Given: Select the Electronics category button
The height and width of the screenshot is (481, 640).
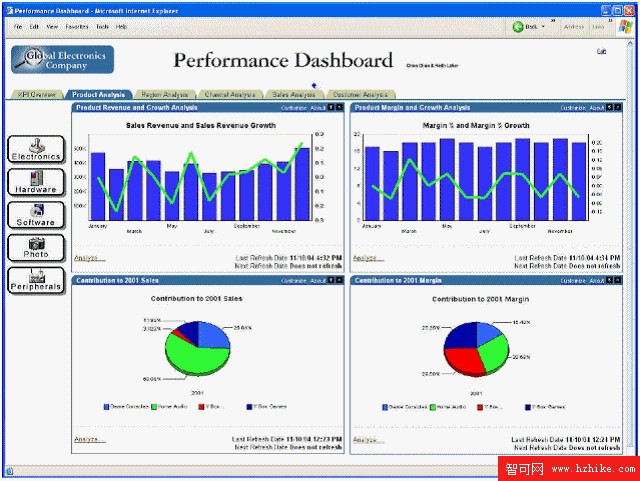Looking at the screenshot, I should click(36, 149).
